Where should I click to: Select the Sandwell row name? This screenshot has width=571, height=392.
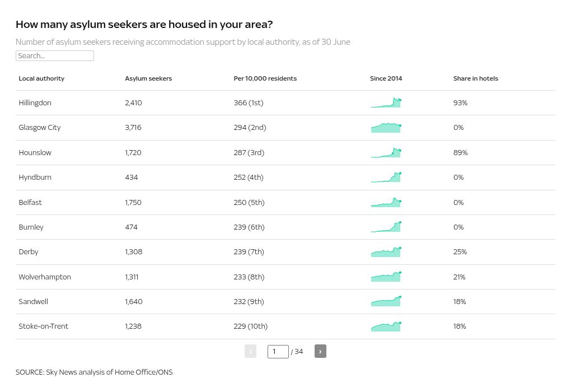33,302
